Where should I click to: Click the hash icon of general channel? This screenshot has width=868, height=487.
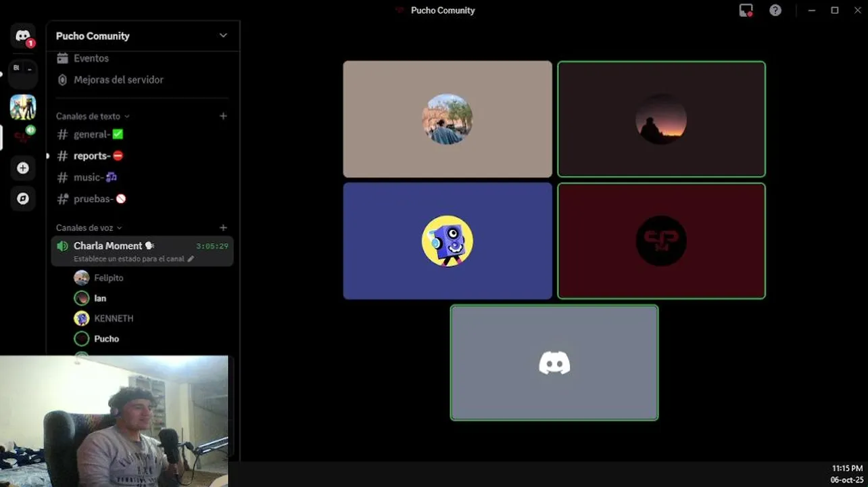62,135
